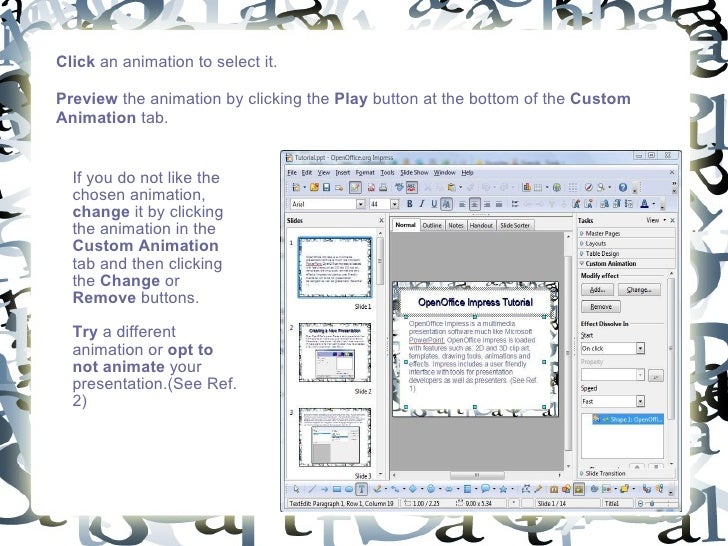
Task: Choose the Text tool
Action: pos(362,489)
